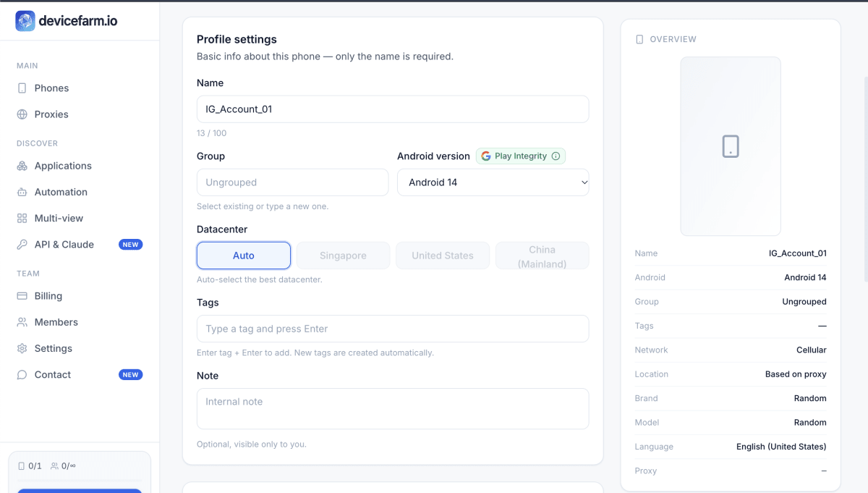Pick the United States datacenter
Image resolution: width=868 pixels, height=493 pixels.
(443, 256)
